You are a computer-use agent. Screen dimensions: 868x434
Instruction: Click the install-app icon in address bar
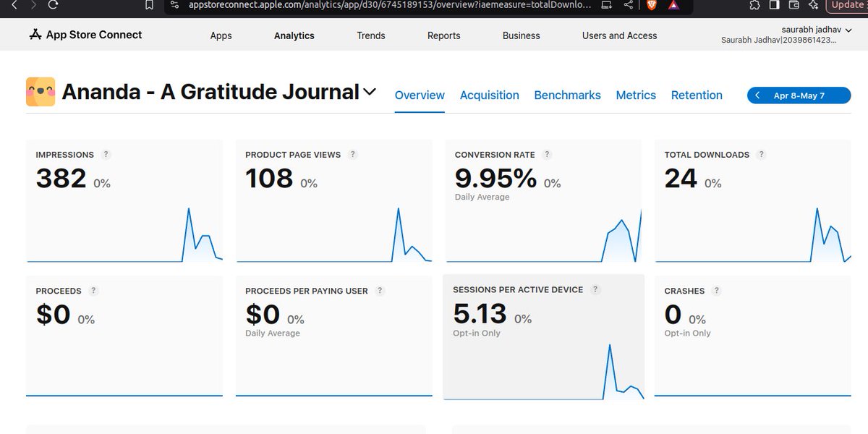pos(606,5)
